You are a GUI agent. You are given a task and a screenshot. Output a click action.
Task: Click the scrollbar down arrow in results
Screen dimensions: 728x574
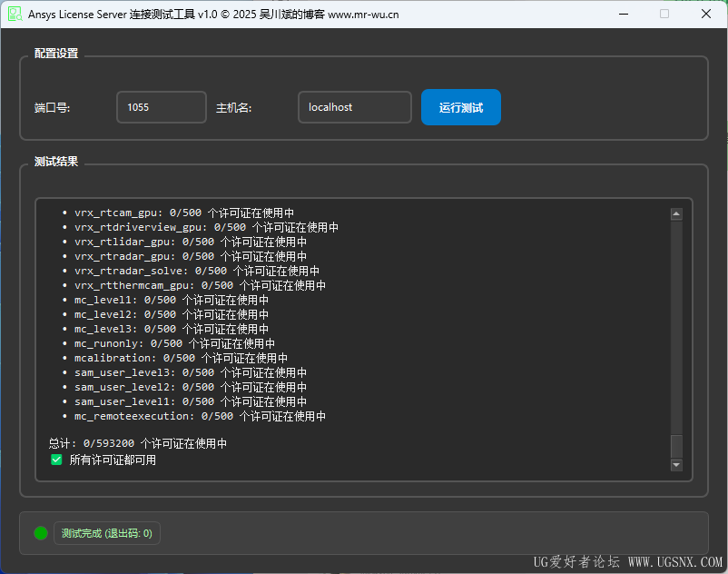[676, 465]
